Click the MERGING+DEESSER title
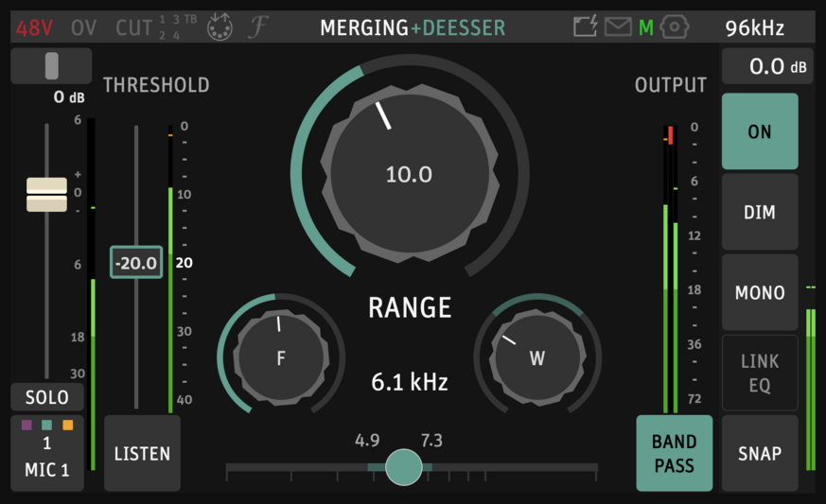The height and width of the screenshot is (504, 826). pos(413,28)
